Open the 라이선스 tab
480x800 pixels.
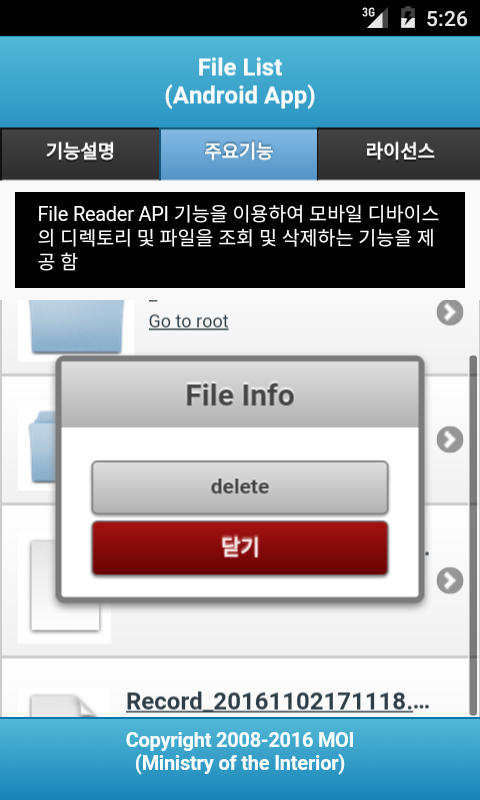(399, 154)
